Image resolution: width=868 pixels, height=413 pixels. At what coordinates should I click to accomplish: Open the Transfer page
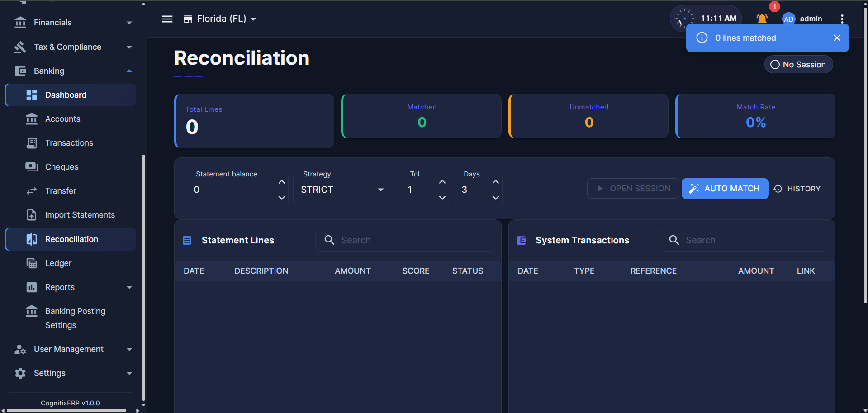(x=71, y=191)
